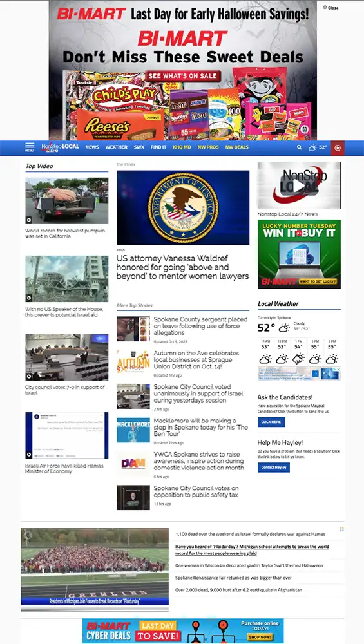
Task: Select the KHQ MD nav link
Action: (x=182, y=147)
